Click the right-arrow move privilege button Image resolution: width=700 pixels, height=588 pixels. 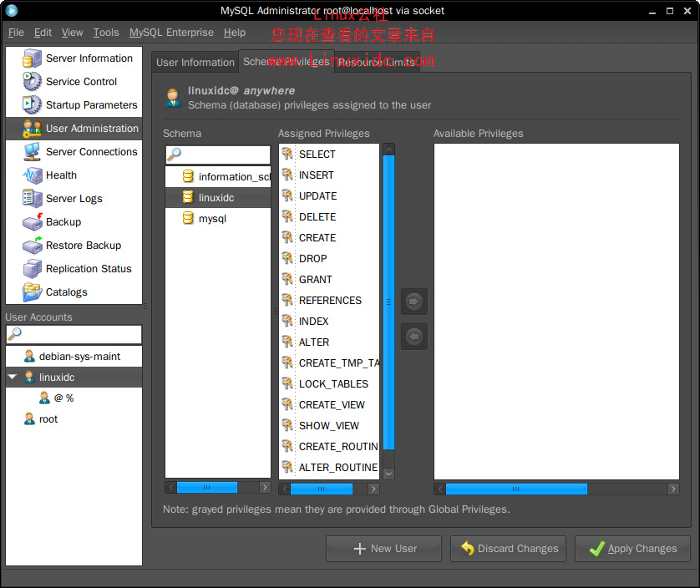(413, 302)
